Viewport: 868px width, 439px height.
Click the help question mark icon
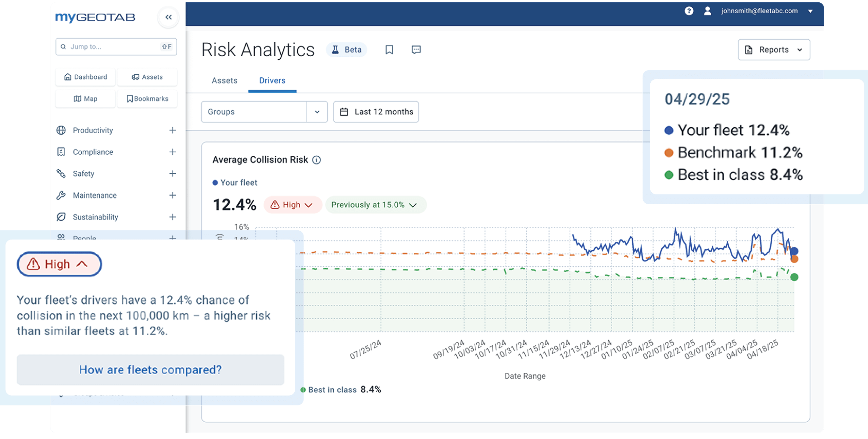689,11
